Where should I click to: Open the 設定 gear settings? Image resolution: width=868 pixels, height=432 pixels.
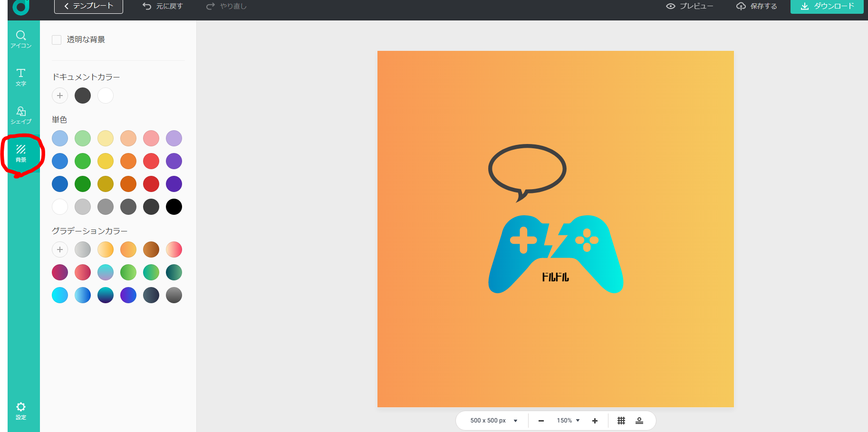click(21, 411)
